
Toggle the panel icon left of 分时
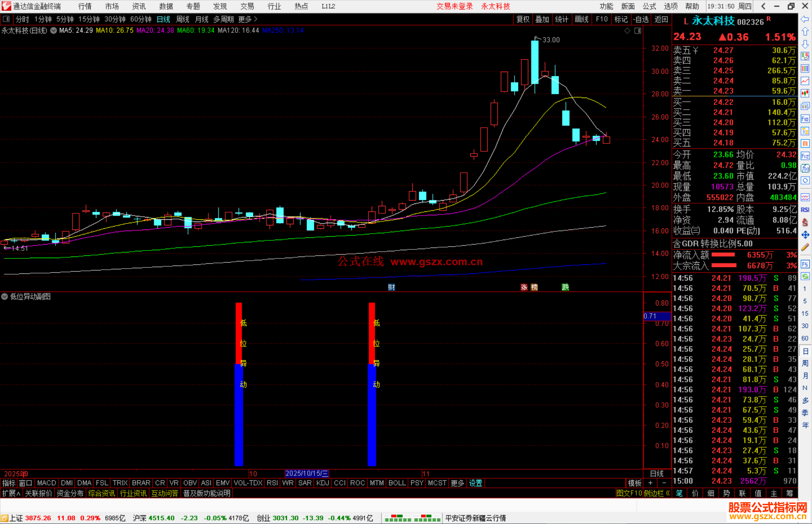(6, 19)
